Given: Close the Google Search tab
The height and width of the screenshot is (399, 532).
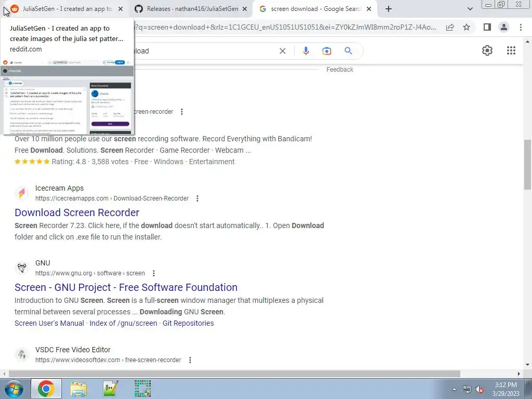Looking at the screenshot, I should pyautogui.click(x=369, y=9).
